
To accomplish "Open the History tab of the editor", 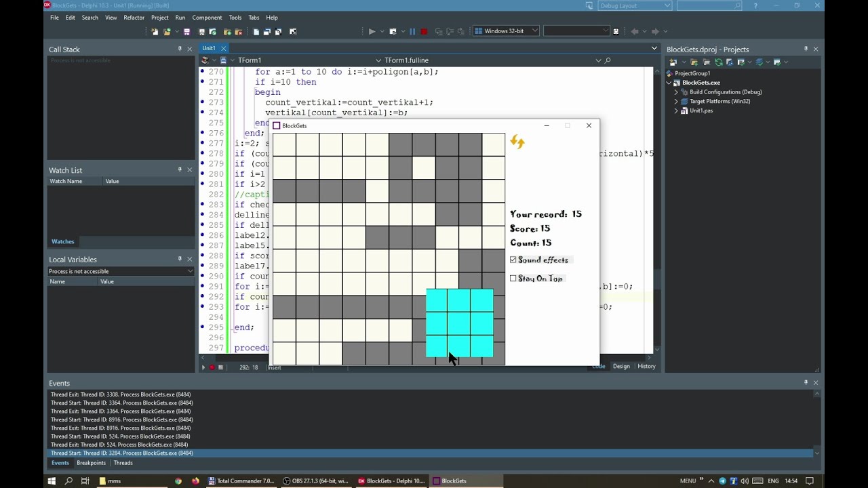I will [x=646, y=366].
